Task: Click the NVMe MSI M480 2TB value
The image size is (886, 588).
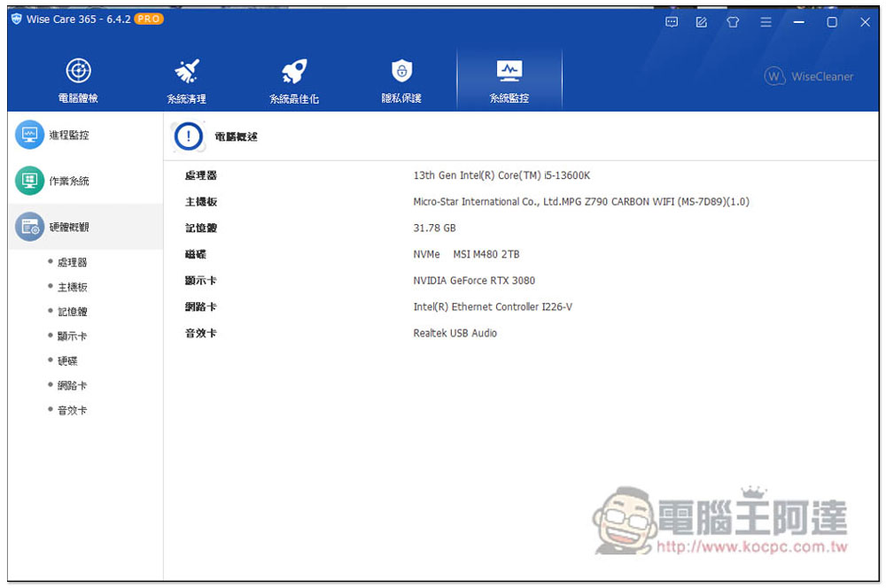Action: 466,254
